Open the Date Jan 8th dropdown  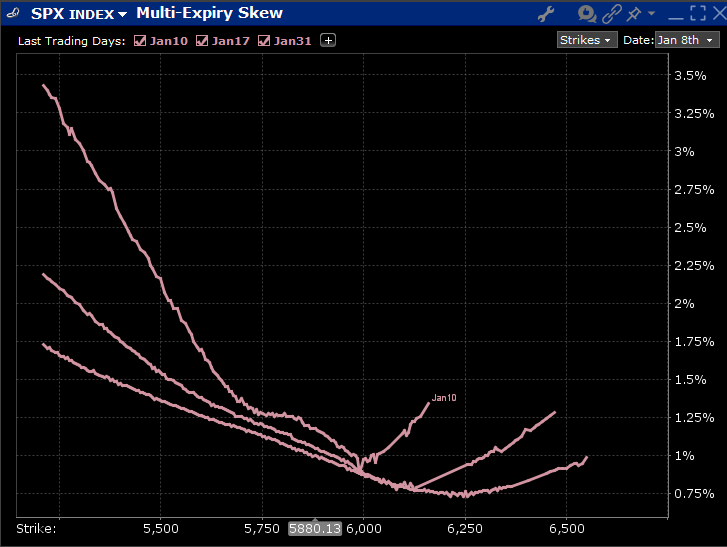tap(687, 40)
